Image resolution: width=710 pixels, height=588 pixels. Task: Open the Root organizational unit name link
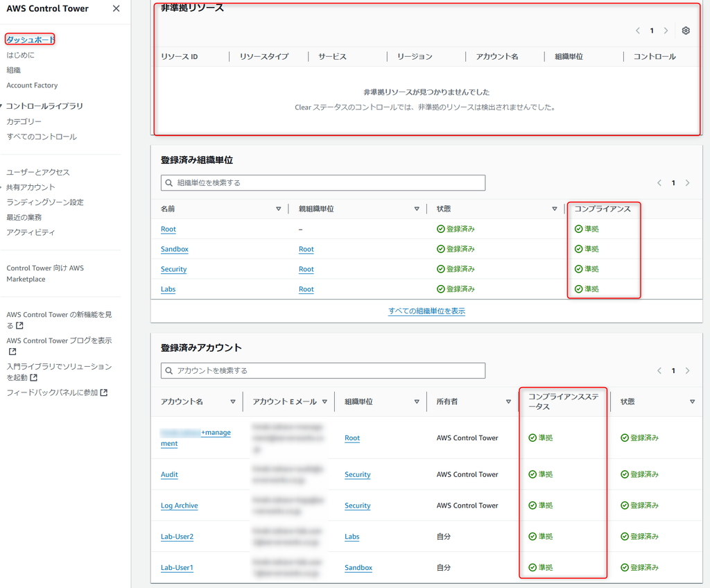[168, 229]
